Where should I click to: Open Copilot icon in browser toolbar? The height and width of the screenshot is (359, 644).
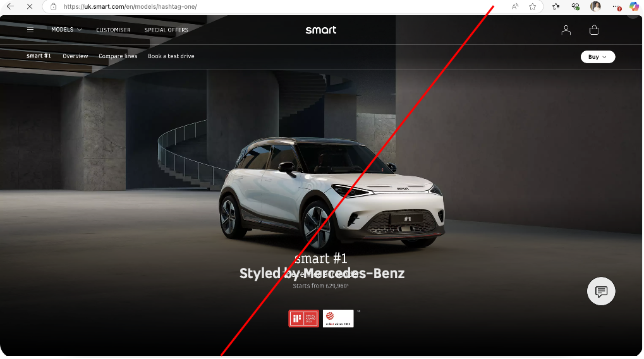click(x=634, y=6)
